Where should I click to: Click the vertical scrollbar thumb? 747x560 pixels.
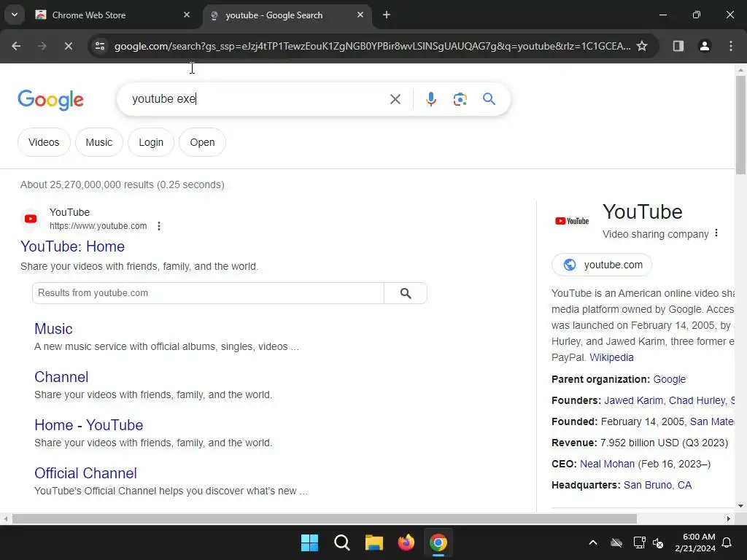[741, 125]
